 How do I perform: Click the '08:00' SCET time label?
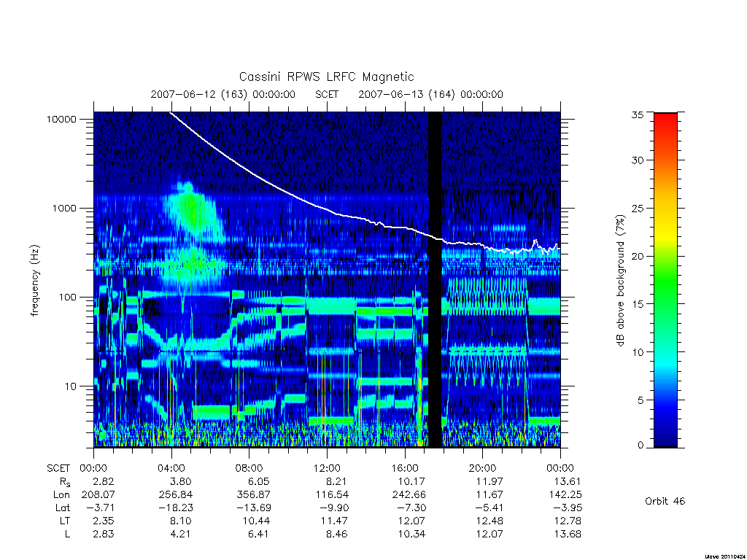point(249,468)
